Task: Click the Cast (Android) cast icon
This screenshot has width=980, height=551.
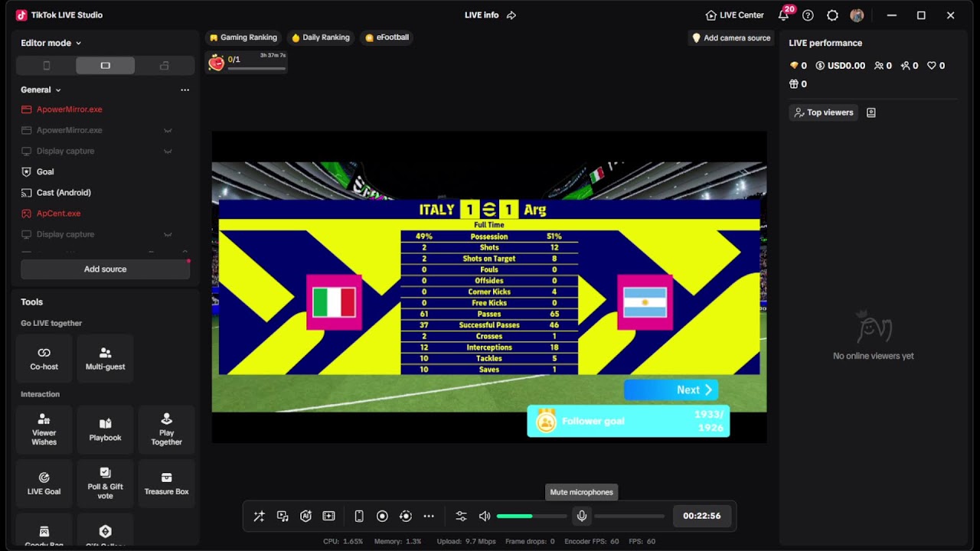Action: (x=27, y=193)
